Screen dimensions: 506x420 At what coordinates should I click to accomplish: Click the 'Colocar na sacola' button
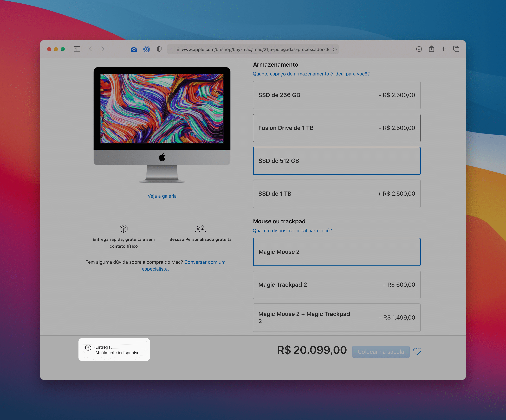click(381, 352)
